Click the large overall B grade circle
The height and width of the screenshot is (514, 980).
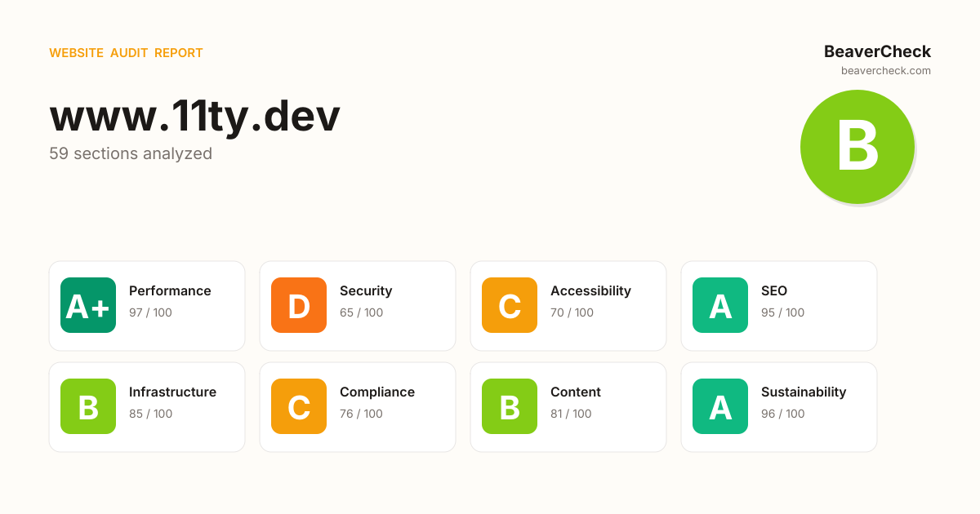(857, 147)
